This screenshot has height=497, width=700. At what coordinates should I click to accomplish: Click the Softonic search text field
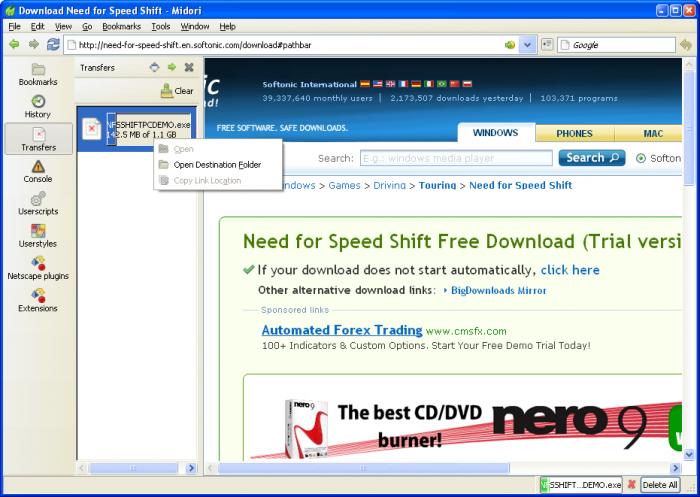(456, 158)
